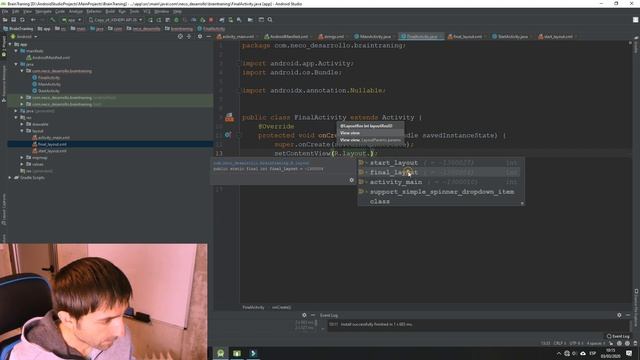Click the gear icon in documentation popup
The image size is (640, 360).
pyautogui.click(x=351, y=180)
